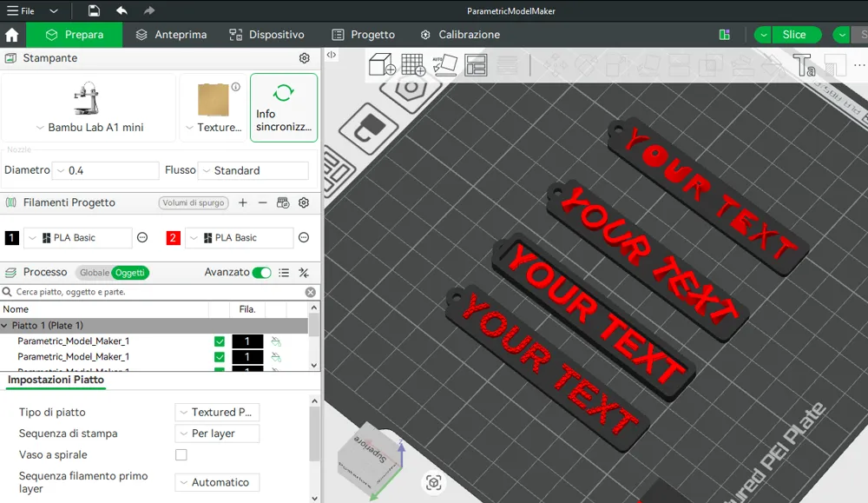Click the red filament 2 color swatch
Screen dimensions: 868x503
click(173, 238)
